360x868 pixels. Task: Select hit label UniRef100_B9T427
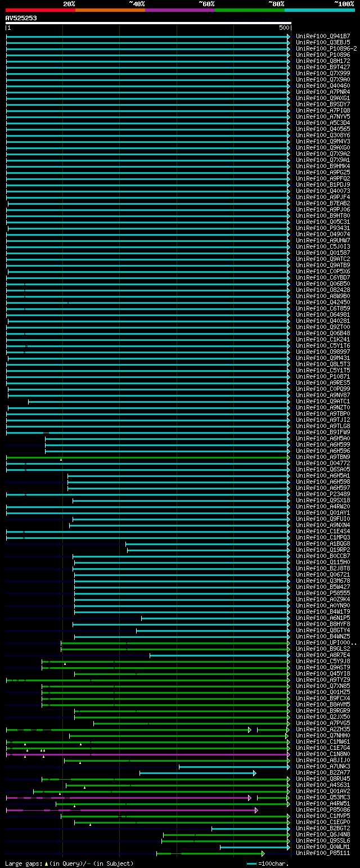(x=323, y=68)
